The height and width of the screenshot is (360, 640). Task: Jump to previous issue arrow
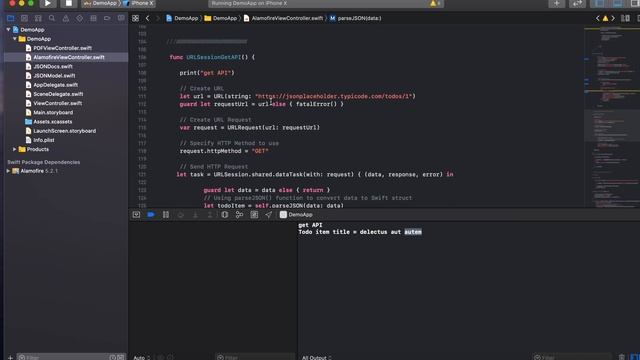598,18
